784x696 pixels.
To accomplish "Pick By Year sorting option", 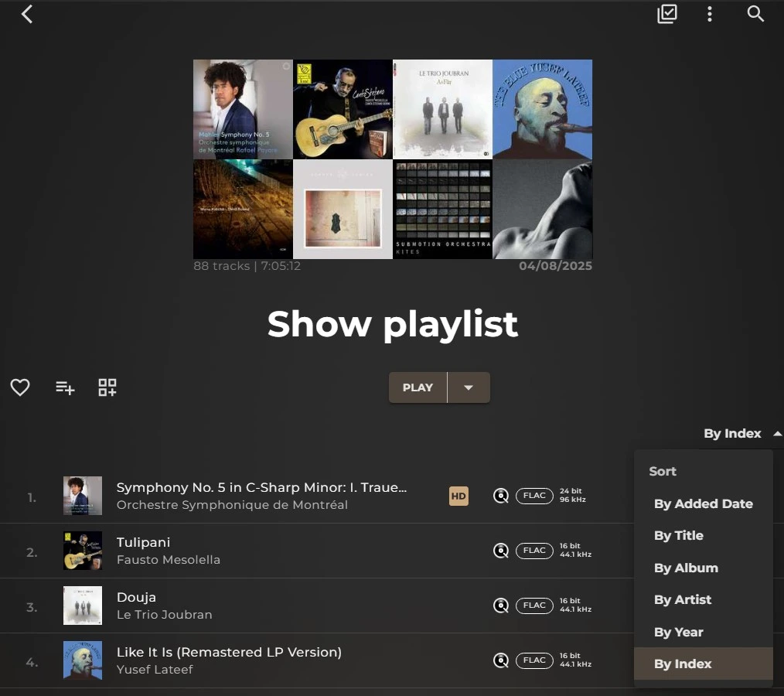I will click(678, 632).
